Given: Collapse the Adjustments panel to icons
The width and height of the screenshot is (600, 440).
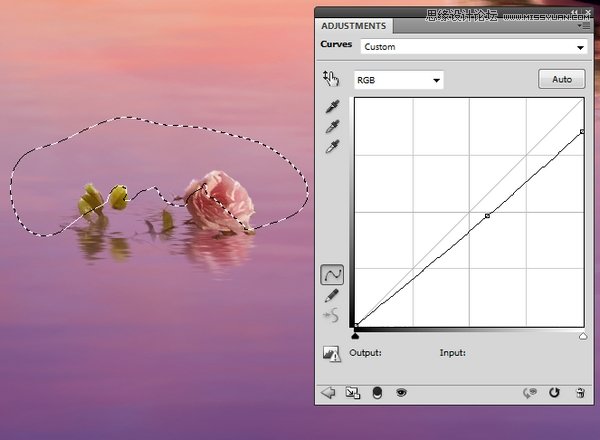Looking at the screenshot, I should pos(574,13).
